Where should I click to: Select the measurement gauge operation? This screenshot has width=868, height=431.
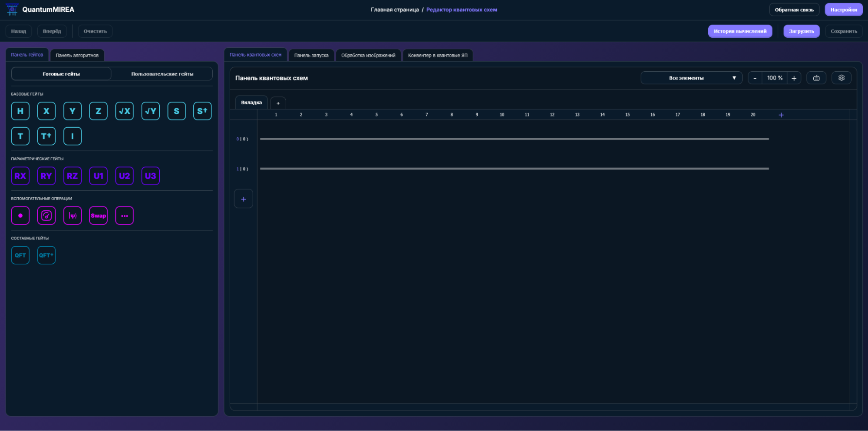coord(46,215)
